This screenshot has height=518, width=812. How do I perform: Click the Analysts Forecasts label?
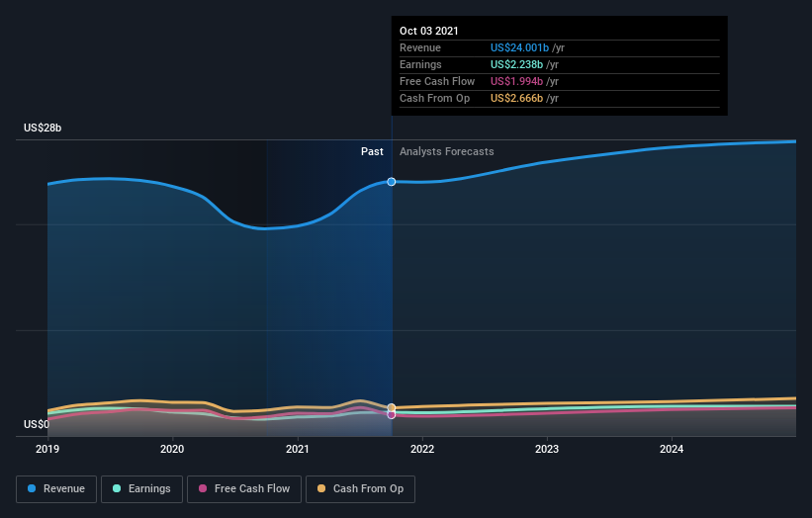point(446,151)
